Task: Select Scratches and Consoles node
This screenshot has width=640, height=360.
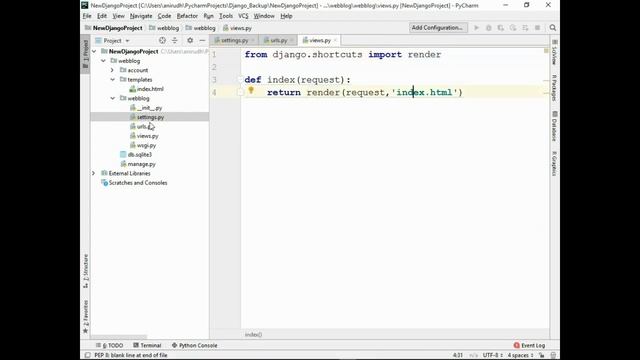Action: point(134,183)
